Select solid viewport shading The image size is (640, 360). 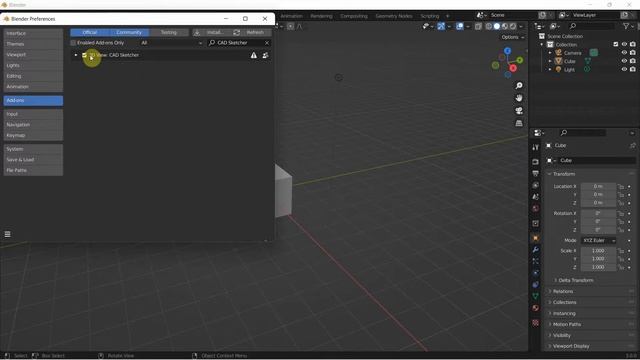(x=497, y=26)
